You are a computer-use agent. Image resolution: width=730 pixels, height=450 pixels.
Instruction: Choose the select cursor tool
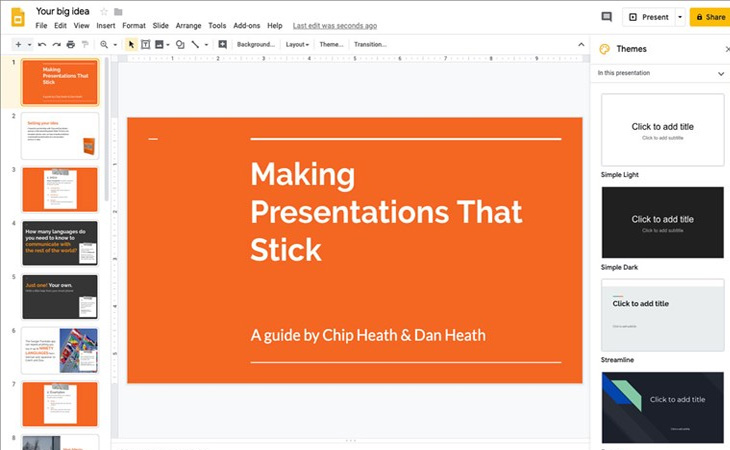131,45
